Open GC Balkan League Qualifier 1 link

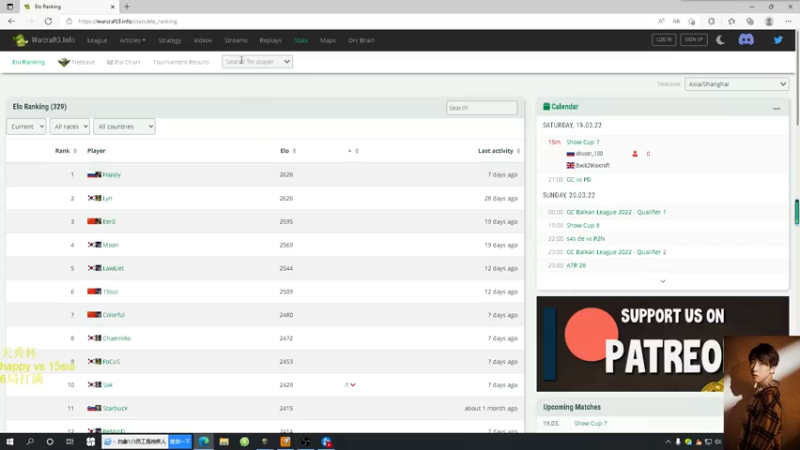616,212
